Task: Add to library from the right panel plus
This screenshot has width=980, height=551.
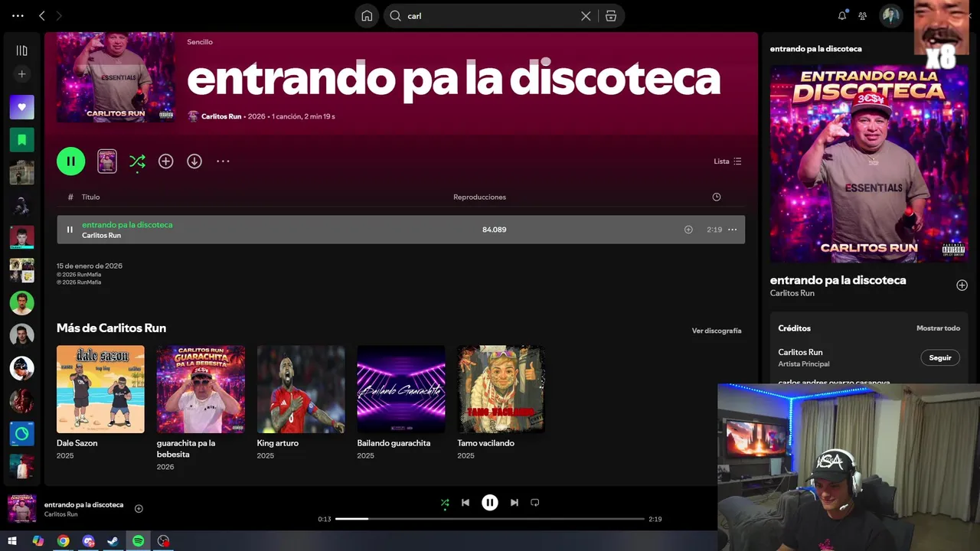Action: (x=962, y=285)
